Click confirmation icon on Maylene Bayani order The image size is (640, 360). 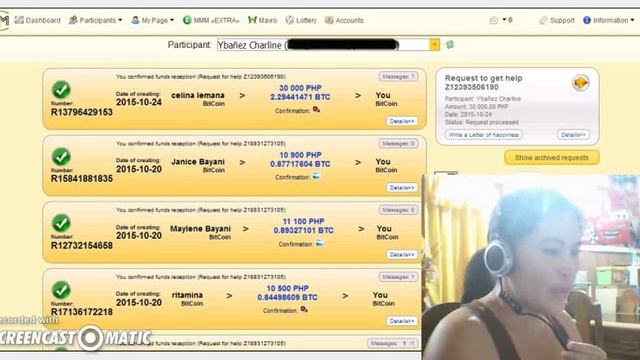[319, 243]
